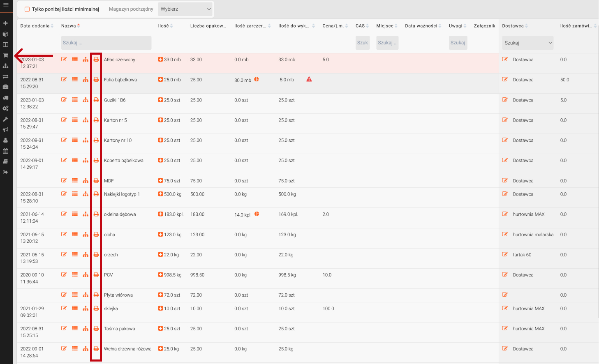Image resolution: width=599 pixels, height=364 pixels.
Task: Click the print icon for Atłas czerwony
Action: point(96,60)
